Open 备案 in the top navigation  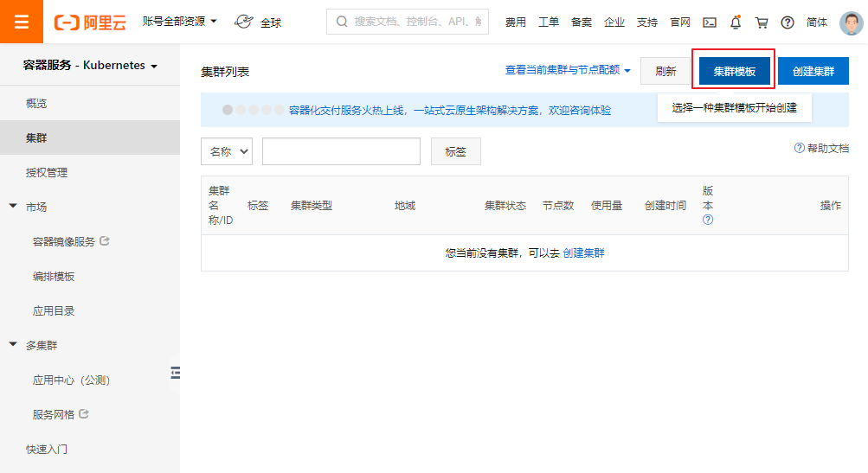tap(582, 22)
